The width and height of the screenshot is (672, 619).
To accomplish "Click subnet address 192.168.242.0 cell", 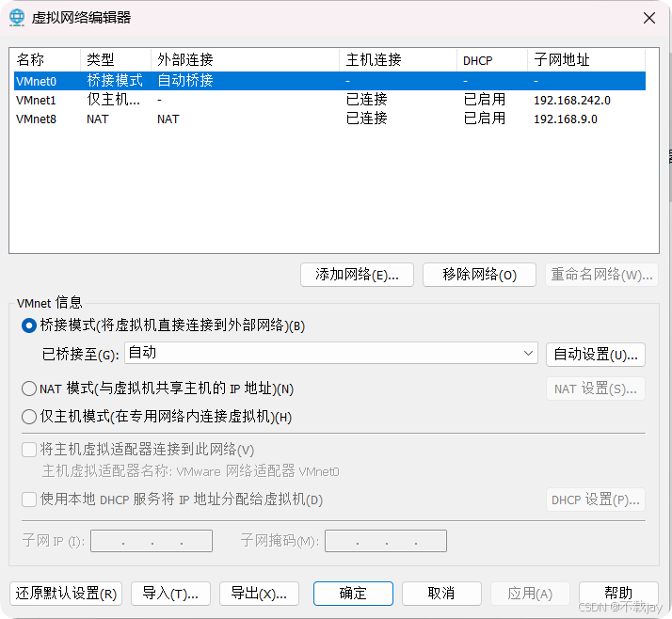I will 571,101.
